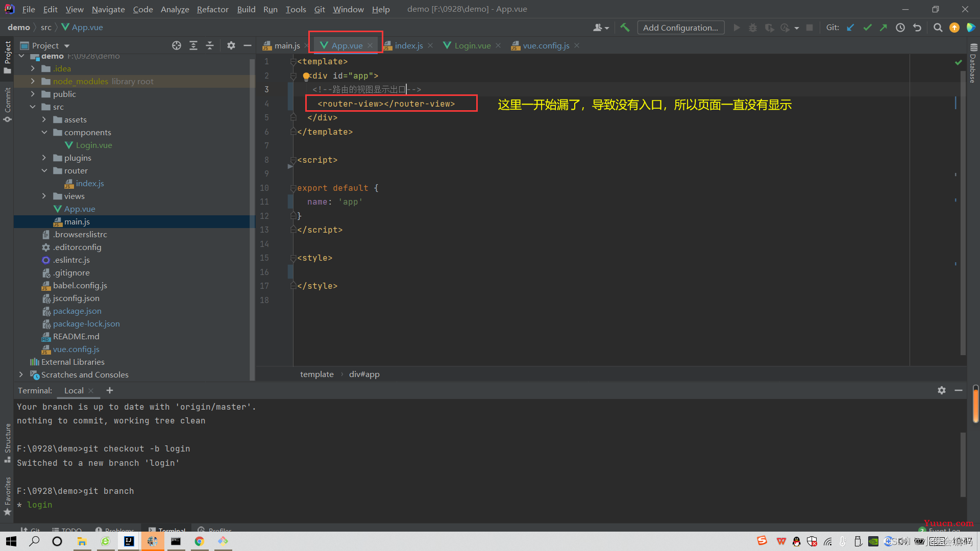Click the Add new terminal button
This screenshot has height=551, width=980.
(x=110, y=390)
